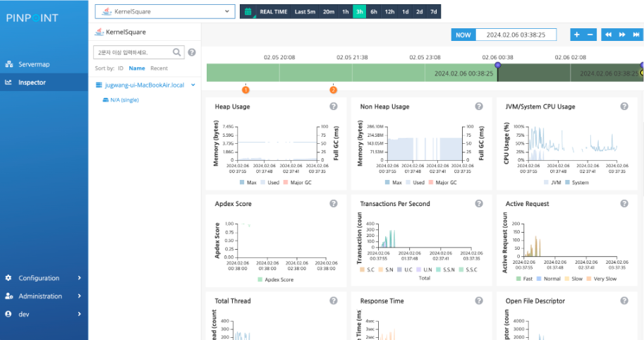644x340 pixels.
Task: Click the Configuration gear icon
Action: click(8, 278)
